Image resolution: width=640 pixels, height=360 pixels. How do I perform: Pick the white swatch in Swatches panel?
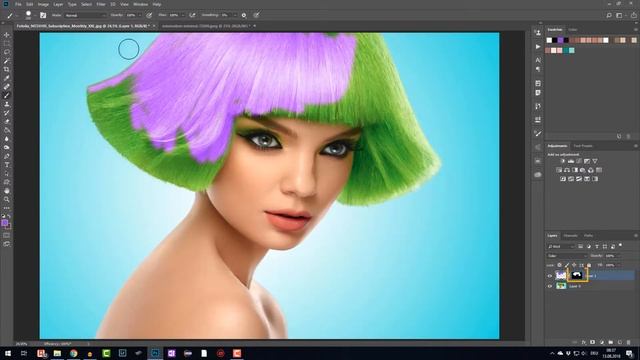(x=549, y=40)
